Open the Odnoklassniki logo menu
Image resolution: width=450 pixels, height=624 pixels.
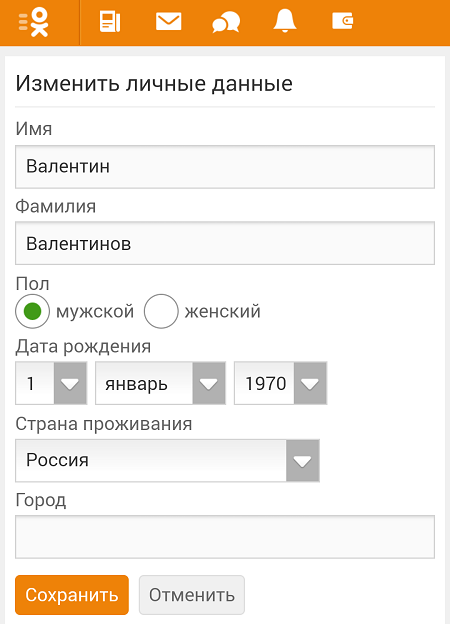click(x=34, y=23)
